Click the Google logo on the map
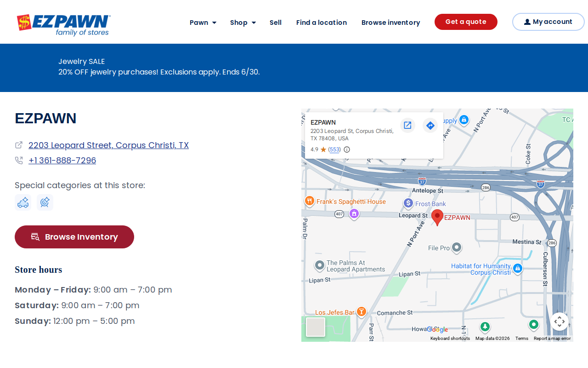 click(437, 329)
